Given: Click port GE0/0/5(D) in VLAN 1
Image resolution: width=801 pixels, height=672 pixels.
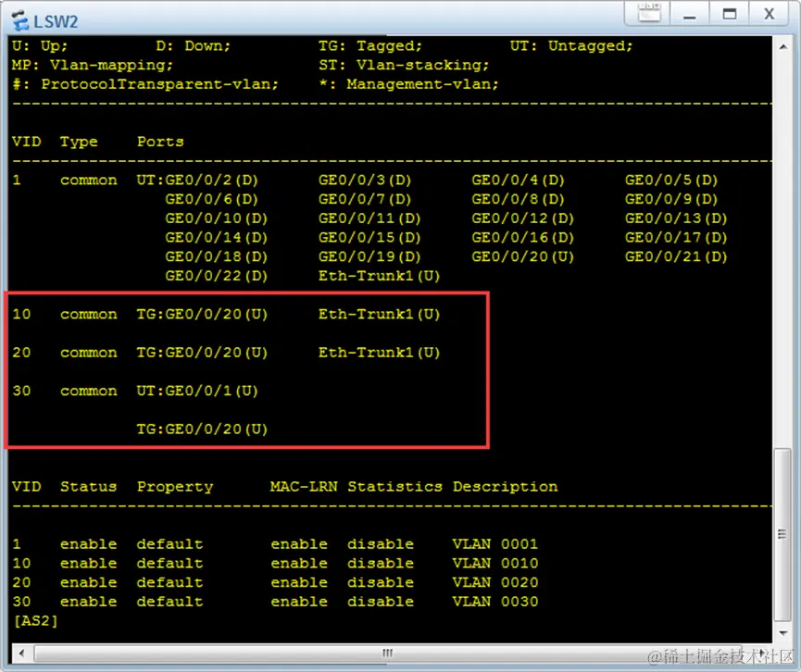Looking at the screenshot, I should point(671,180).
